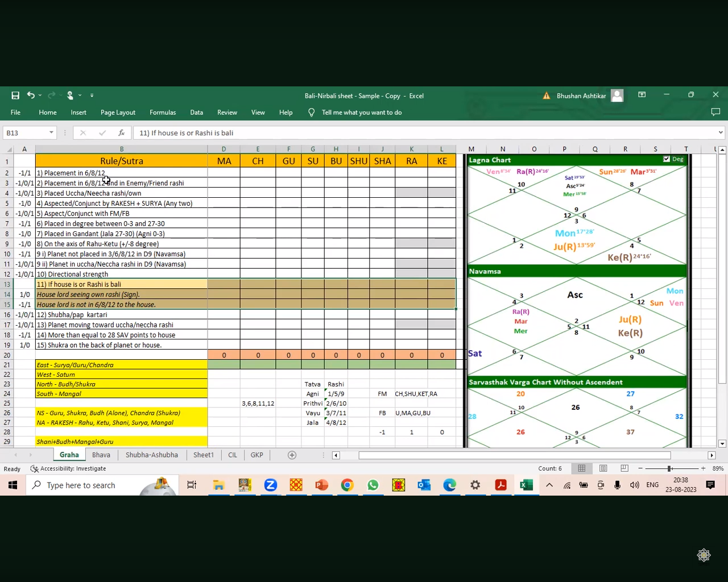
Task: Open the Name Box dropdown arrow
Action: pyautogui.click(x=51, y=133)
